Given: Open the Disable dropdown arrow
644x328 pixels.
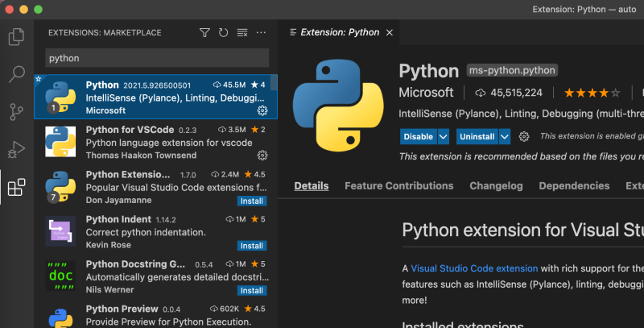Looking at the screenshot, I should (x=444, y=136).
